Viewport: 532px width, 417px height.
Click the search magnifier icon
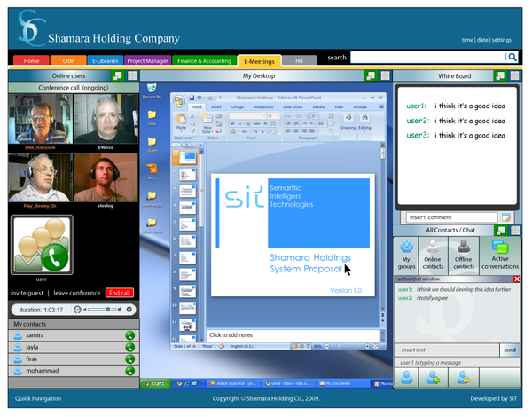pos(512,57)
